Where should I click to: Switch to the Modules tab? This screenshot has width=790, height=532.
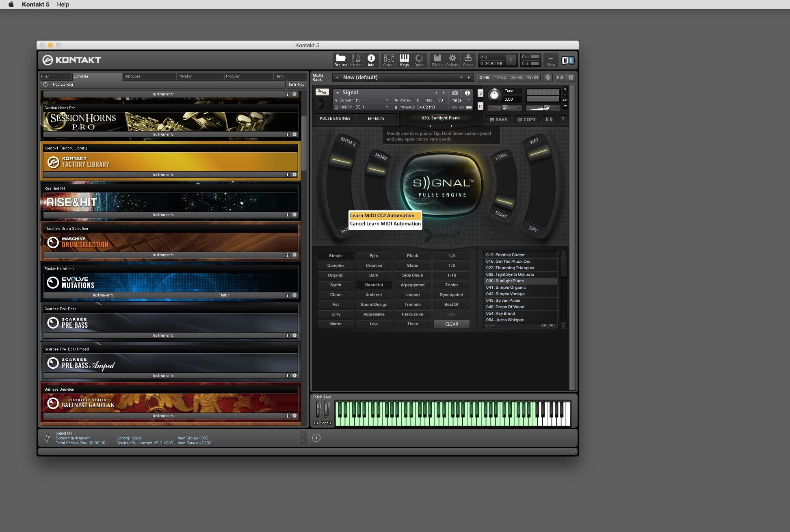(x=248, y=76)
